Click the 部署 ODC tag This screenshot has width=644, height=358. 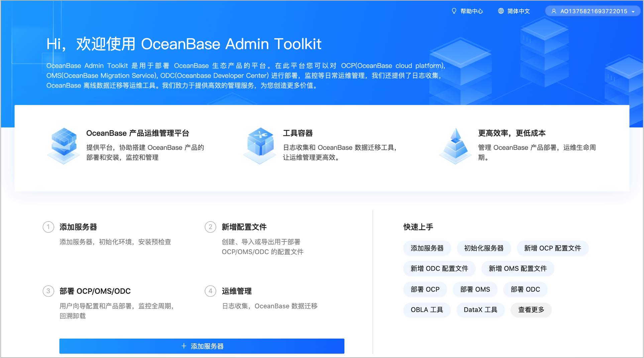click(525, 289)
